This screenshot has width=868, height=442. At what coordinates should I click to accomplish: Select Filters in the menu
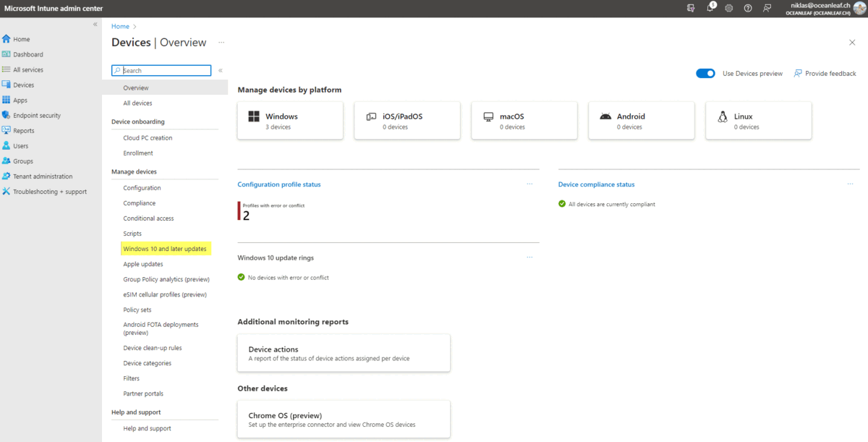[x=132, y=378]
